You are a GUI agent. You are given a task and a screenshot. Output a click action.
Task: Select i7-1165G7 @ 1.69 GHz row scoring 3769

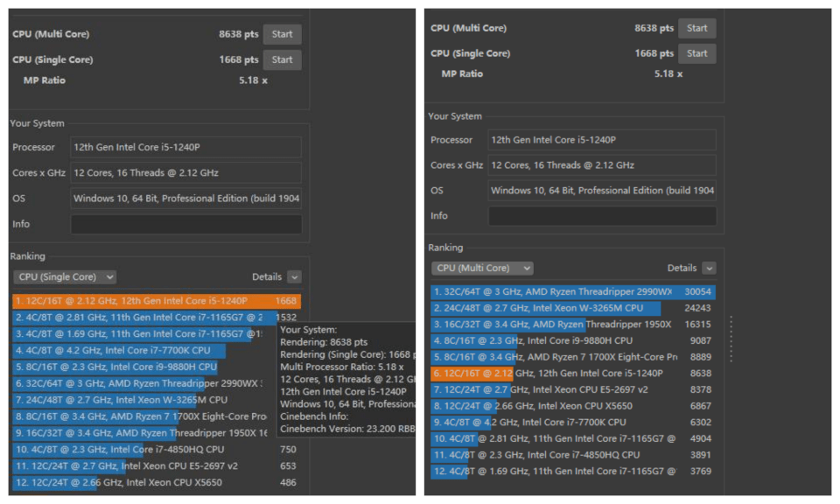click(x=573, y=472)
